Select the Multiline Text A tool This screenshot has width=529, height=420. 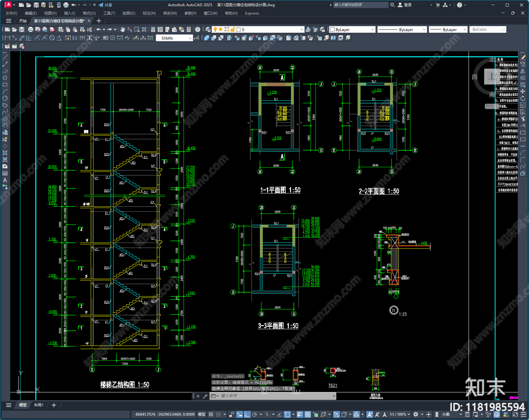5,180
